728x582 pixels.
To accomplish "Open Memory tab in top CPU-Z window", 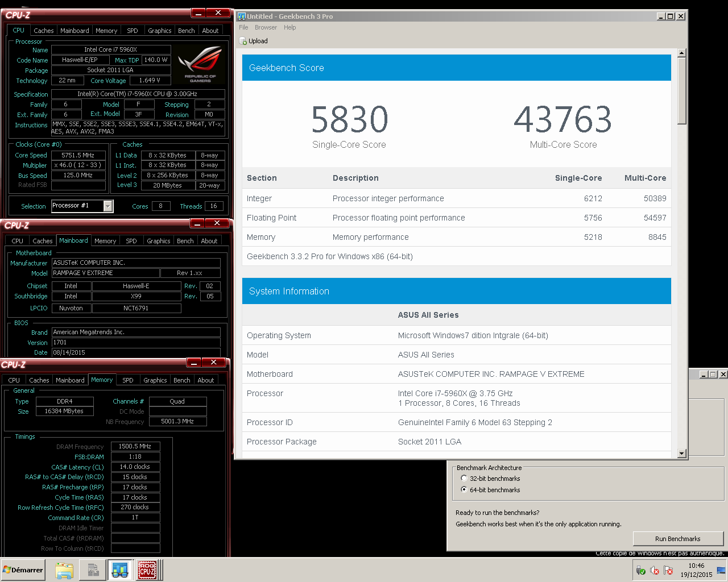I will click(x=106, y=31).
